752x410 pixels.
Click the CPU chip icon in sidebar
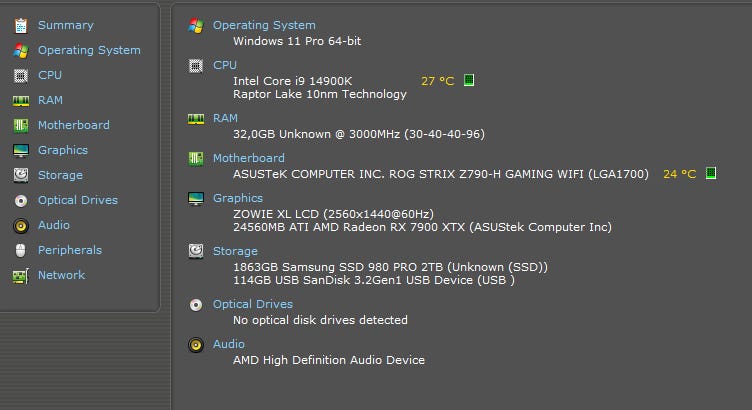20,75
